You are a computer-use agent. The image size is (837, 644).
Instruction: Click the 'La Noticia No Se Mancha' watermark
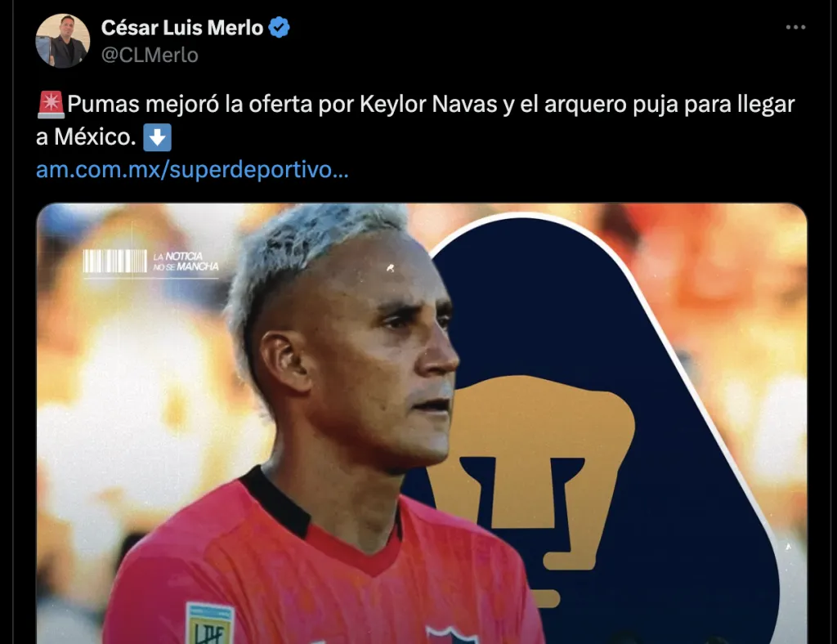click(186, 262)
